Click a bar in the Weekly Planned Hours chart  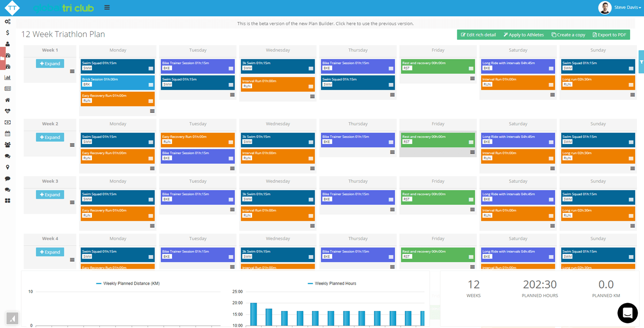pos(253,313)
